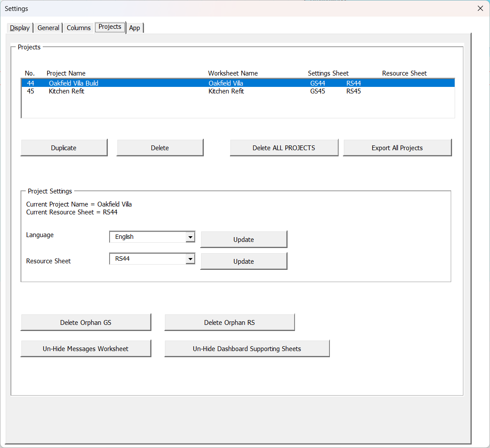Click the Projects group title

[x=29, y=47]
